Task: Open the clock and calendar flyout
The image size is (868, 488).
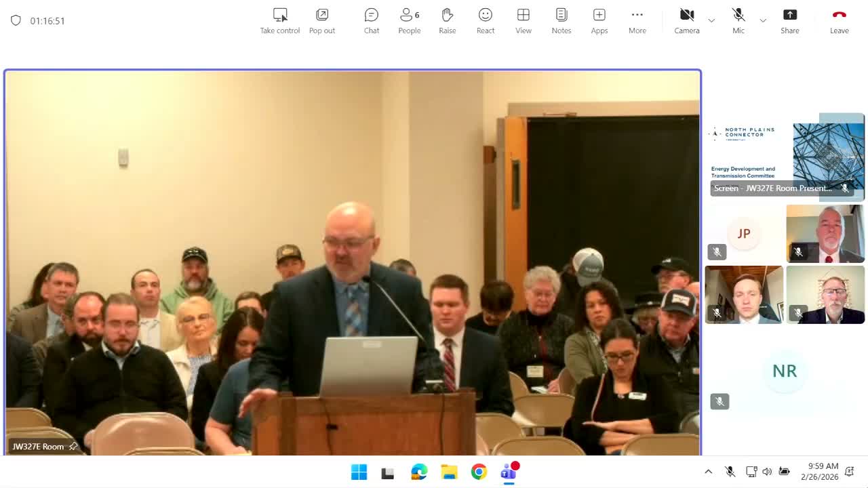Action: (x=819, y=472)
